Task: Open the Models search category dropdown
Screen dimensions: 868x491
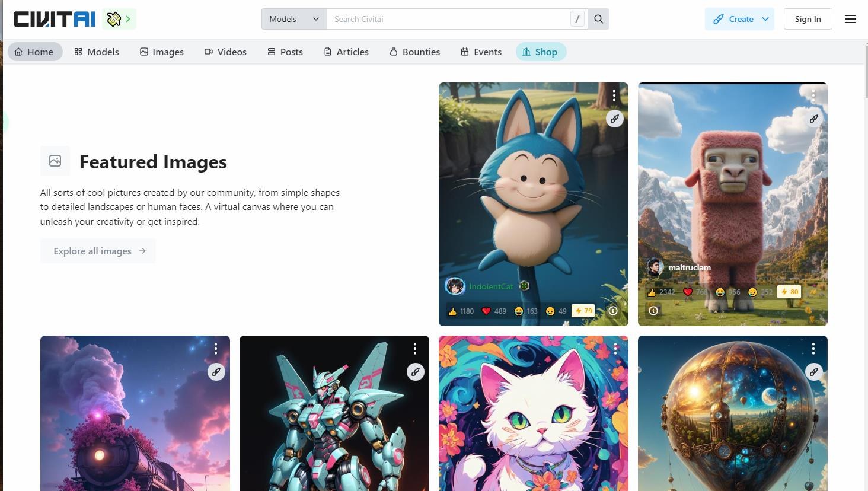Action: [x=294, y=19]
